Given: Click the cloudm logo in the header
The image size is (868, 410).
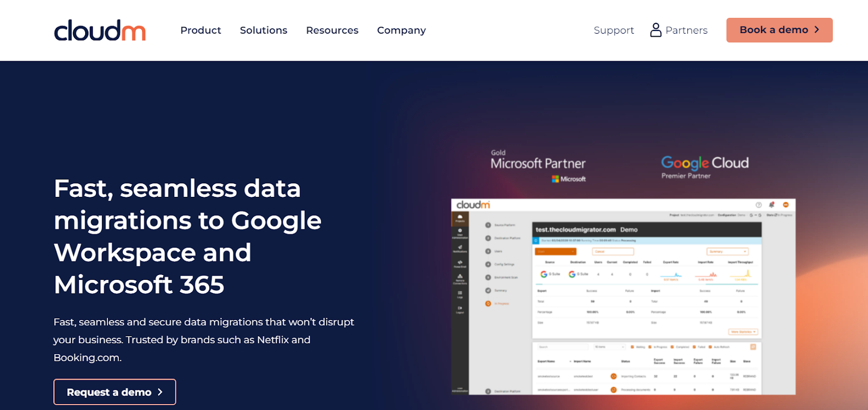Looking at the screenshot, I should point(100,30).
